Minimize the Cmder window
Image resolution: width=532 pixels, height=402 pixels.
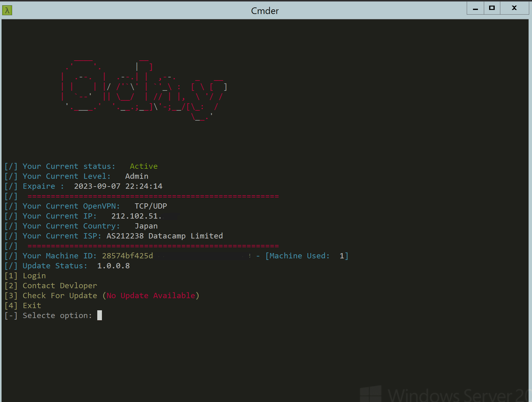coord(475,8)
